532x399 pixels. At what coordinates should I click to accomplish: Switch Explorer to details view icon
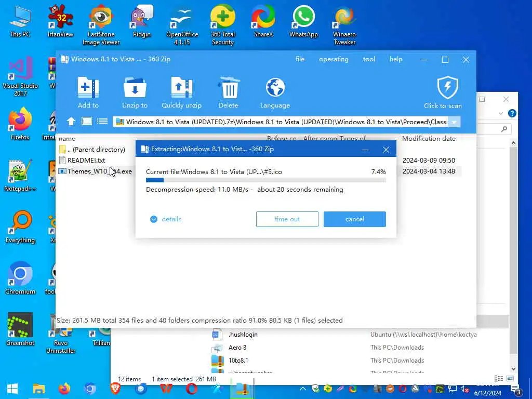coord(499,378)
